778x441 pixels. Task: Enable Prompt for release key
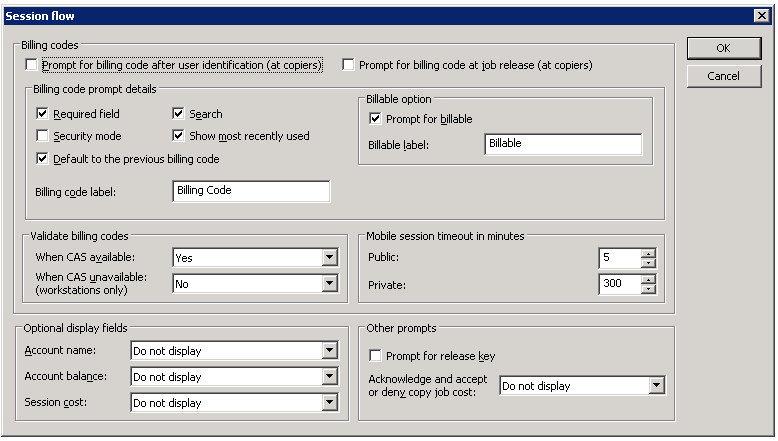pos(375,356)
